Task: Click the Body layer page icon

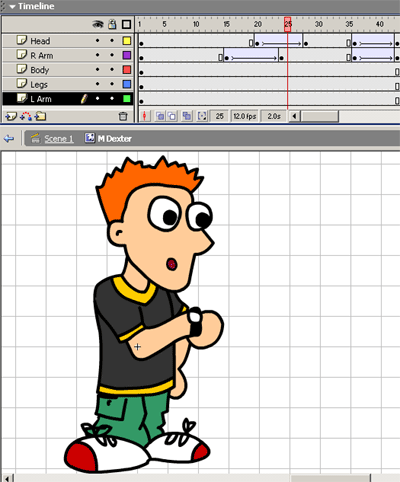Action: [21, 69]
